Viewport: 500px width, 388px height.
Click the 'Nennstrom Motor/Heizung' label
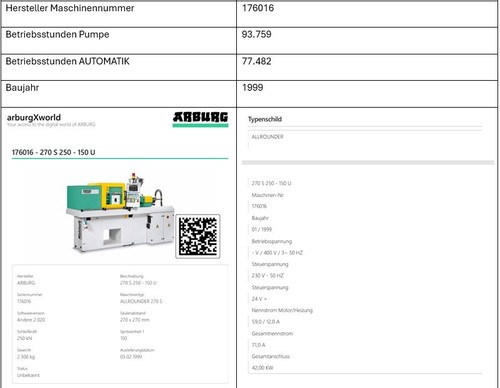coord(282,310)
